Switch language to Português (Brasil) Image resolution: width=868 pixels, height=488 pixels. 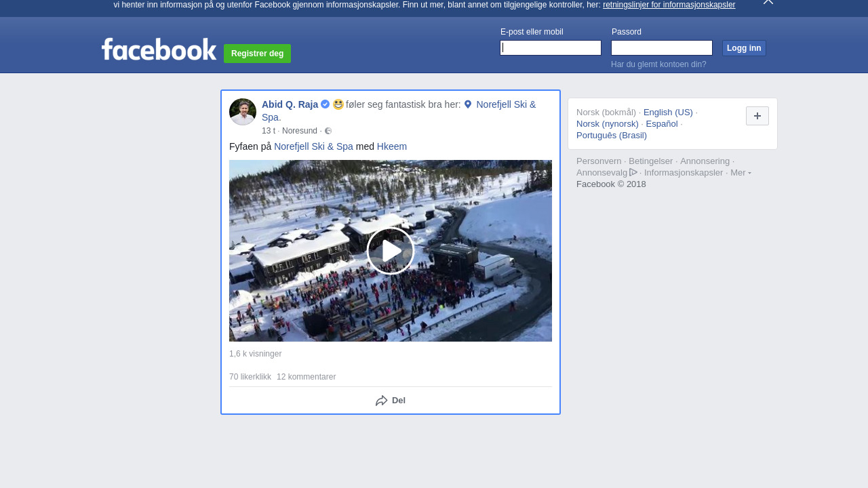point(612,136)
